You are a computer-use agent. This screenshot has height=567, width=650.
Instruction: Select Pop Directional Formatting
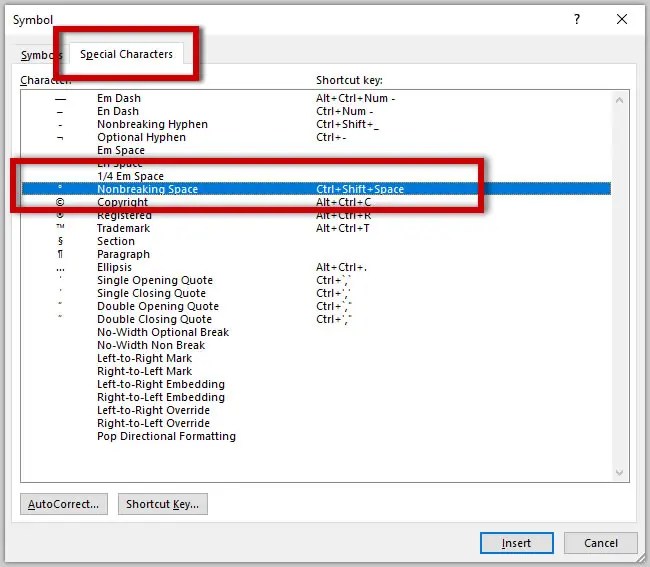(316, 436)
